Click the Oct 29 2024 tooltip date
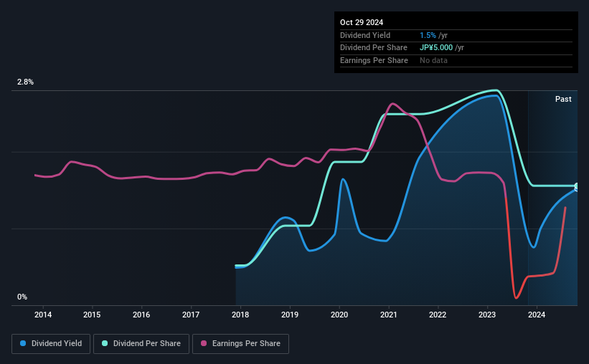The image size is (589, 364). click(x=362, y=22)
